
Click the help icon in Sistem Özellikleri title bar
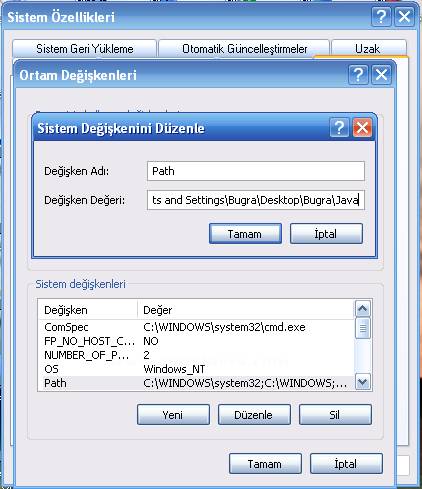pyautogui.click(x=381, y=16)
